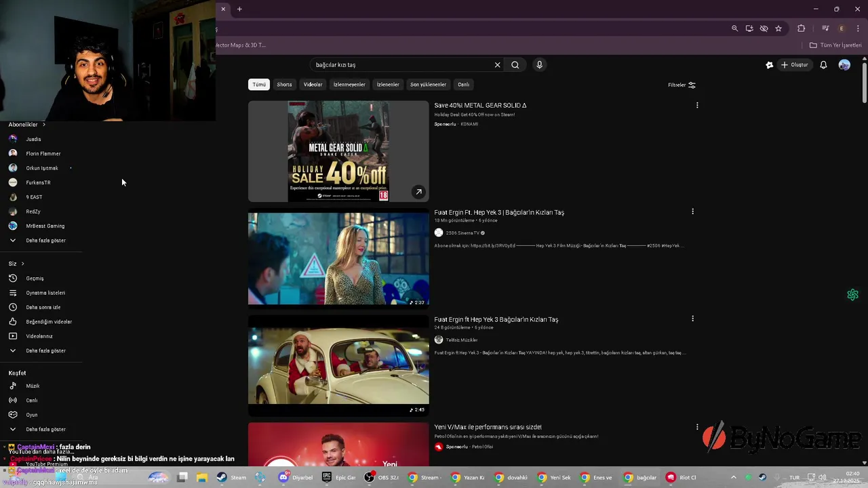Viewport: 868px width, 488px height.
Task: Open Chrome profile 'E' avatar
Action: pyautogui.click(x=842, y=28)
